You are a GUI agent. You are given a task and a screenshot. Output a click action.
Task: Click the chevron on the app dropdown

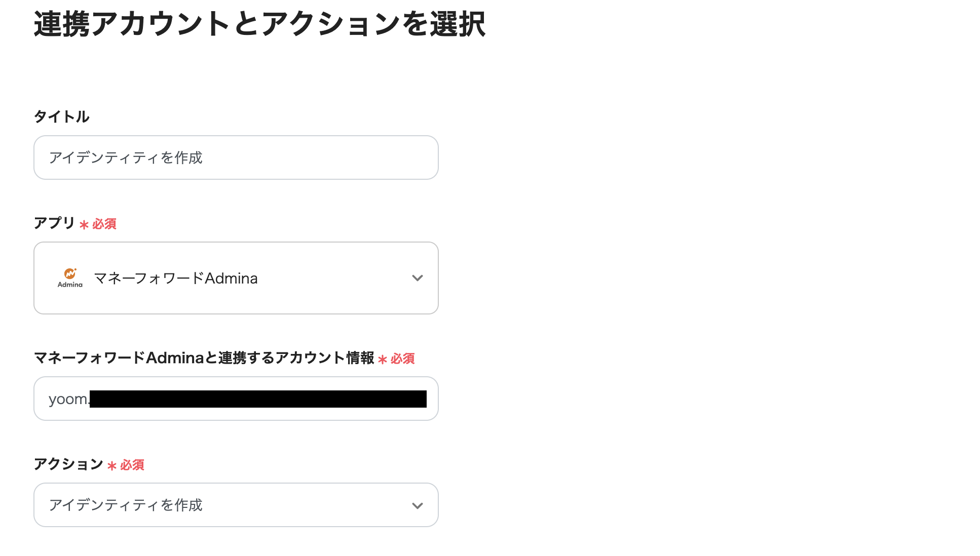coord(417,277)
